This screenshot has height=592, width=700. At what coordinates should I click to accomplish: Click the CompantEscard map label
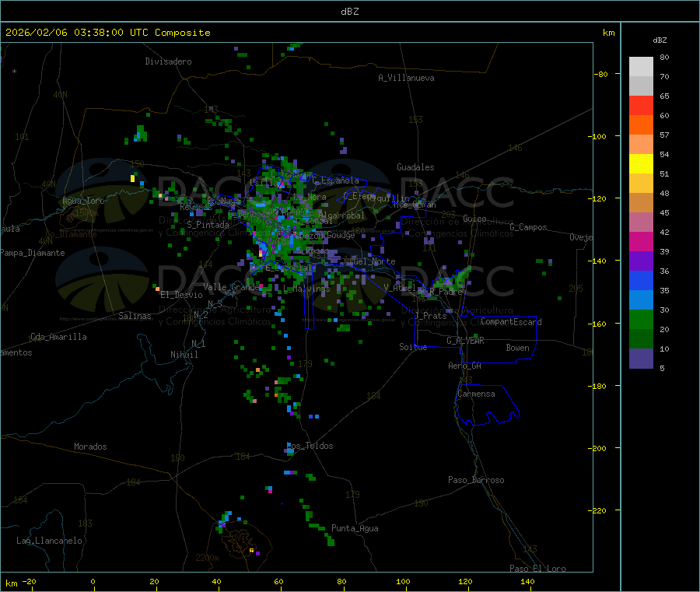[511, 322]
